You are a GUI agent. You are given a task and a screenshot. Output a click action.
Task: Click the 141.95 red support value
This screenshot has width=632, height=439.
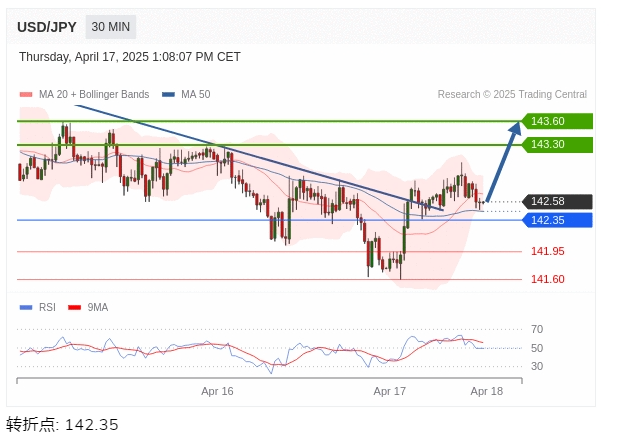tap(548, 251)
